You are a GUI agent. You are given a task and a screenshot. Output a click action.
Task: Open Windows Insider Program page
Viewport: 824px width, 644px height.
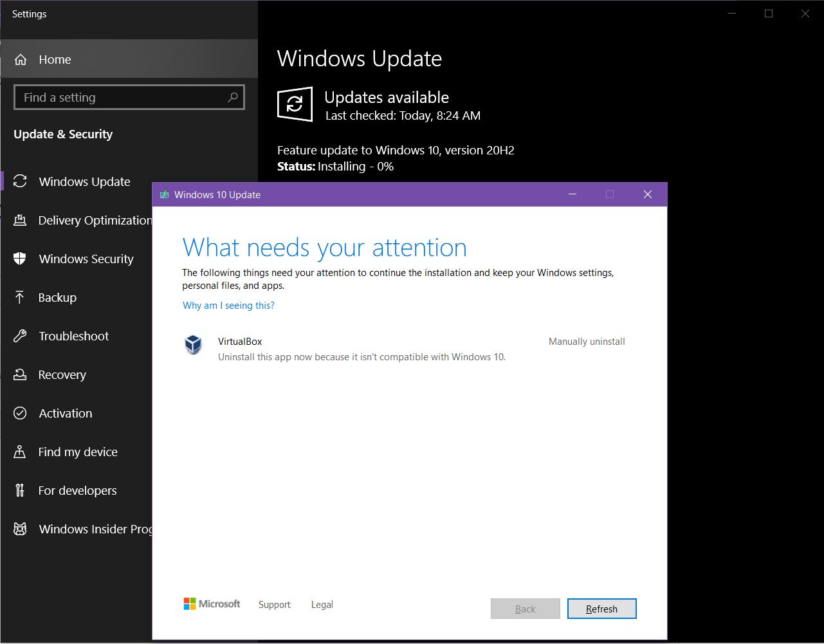76,529
